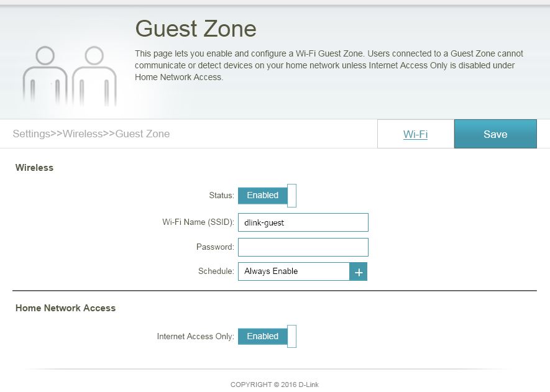The height and width of the screenshot is (392, 550).
Task: Click the D-Link copyright footer text
Action: (275, 385)
